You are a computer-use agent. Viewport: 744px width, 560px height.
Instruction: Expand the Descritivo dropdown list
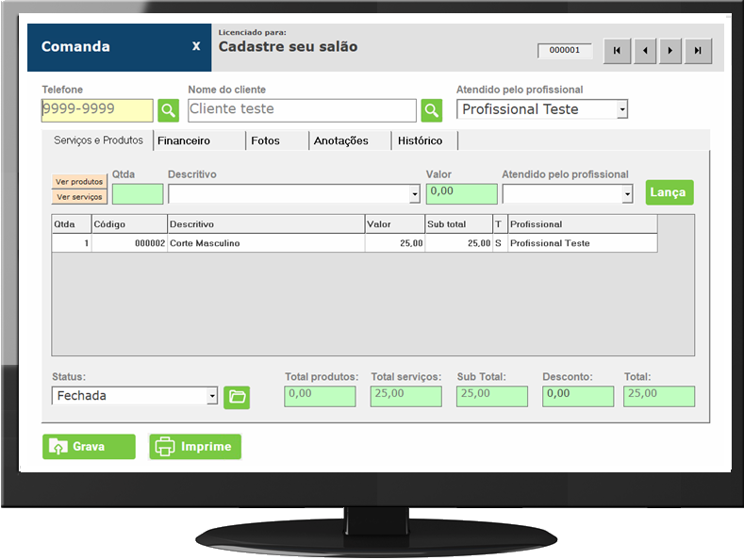tap(415, 194)
